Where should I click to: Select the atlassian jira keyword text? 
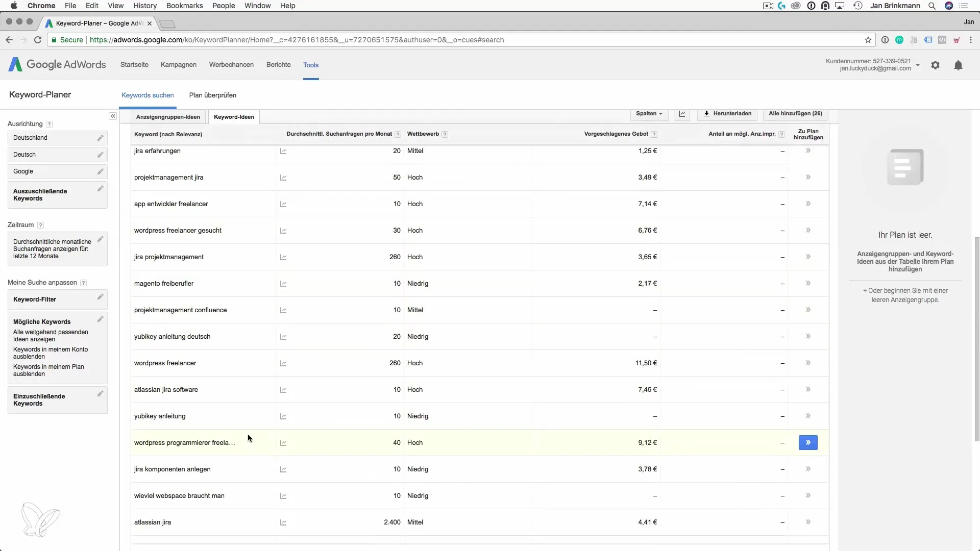(x=152, y=522)
